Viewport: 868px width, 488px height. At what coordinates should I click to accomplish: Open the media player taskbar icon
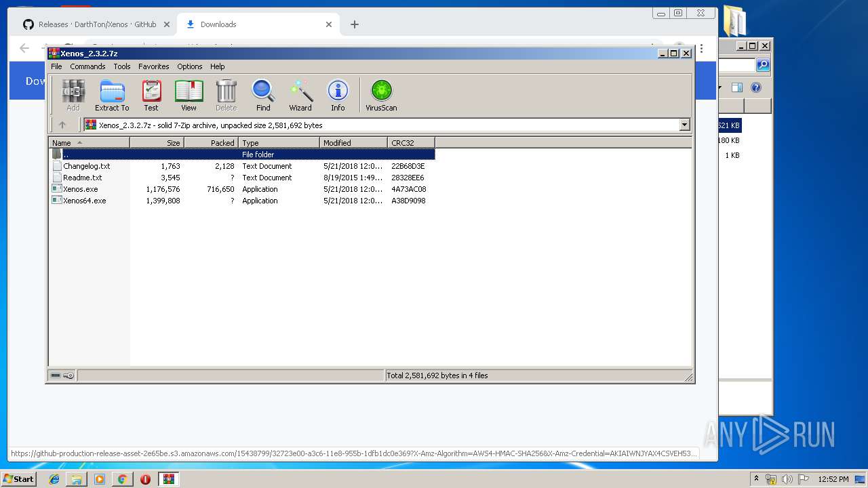point(100,479)
